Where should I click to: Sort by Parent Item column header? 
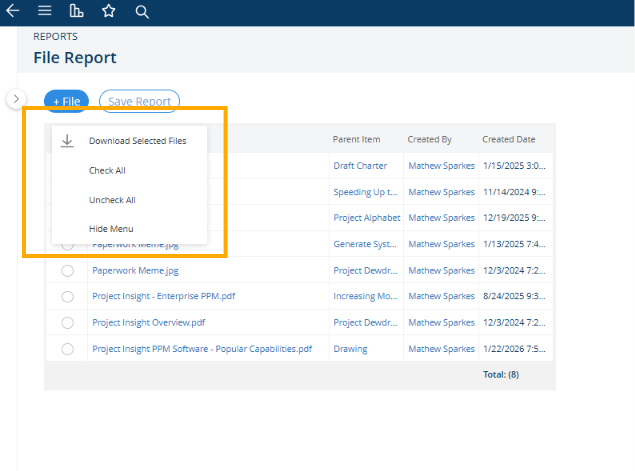click(356, 139)
